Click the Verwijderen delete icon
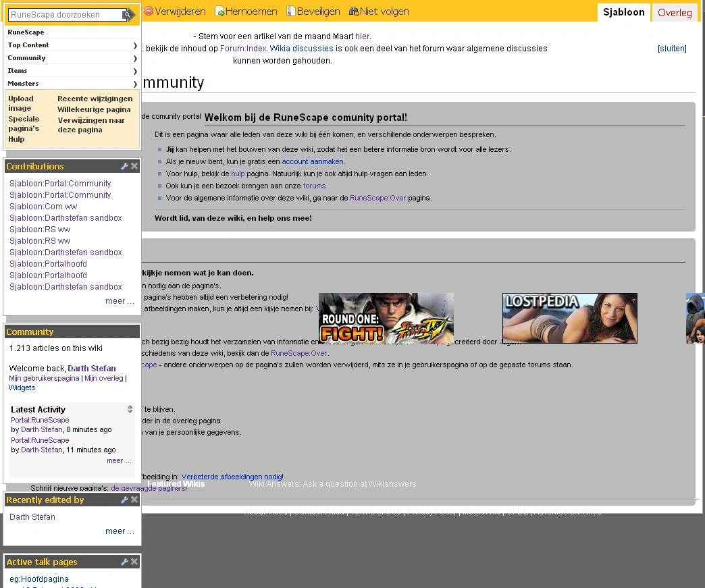The width and height of the screenshot is (705, 588). pyautogui.click(x=149, y=11)
